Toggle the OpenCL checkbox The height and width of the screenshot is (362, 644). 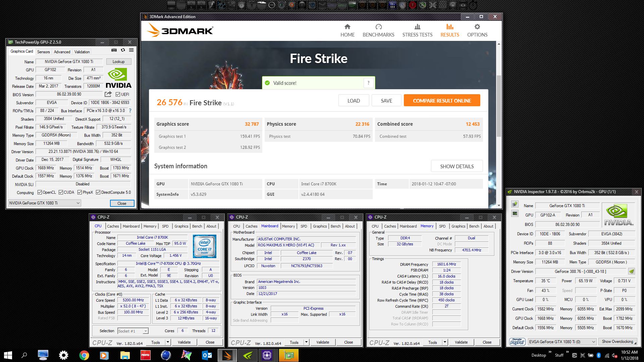point(40,192)
